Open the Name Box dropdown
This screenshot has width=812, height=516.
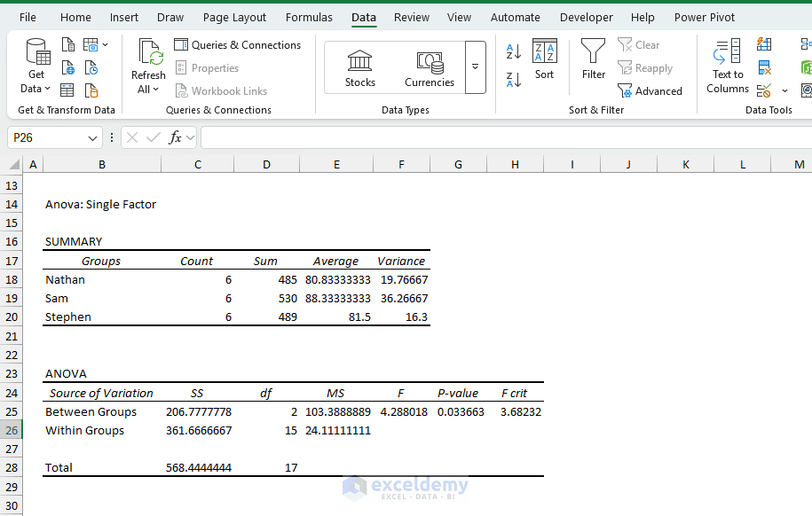[92, 138]
